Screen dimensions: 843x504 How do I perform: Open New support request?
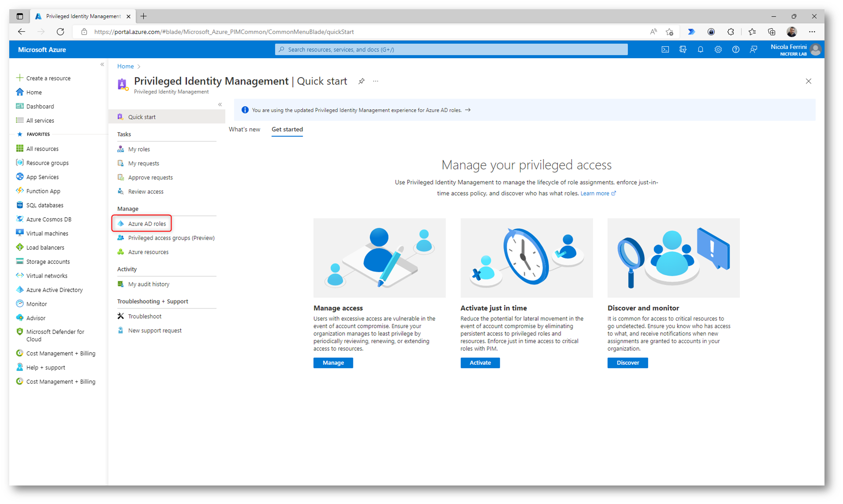(155, 330)
